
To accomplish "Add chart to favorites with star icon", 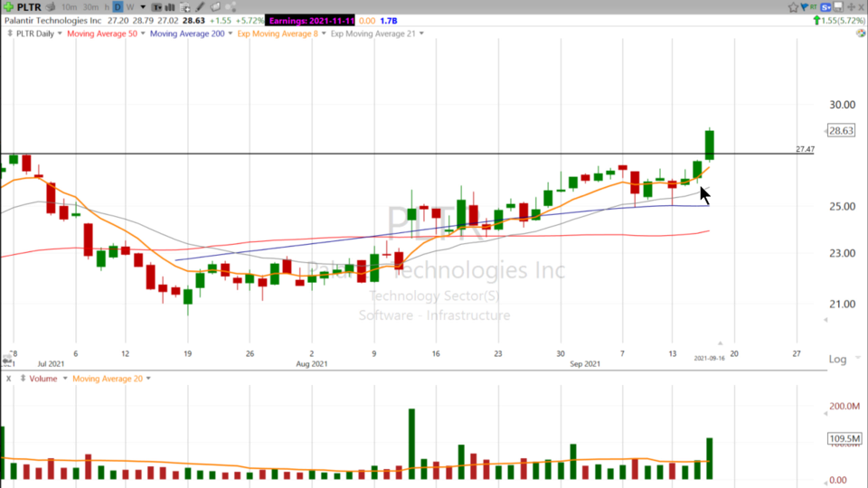I will point(793,7).
